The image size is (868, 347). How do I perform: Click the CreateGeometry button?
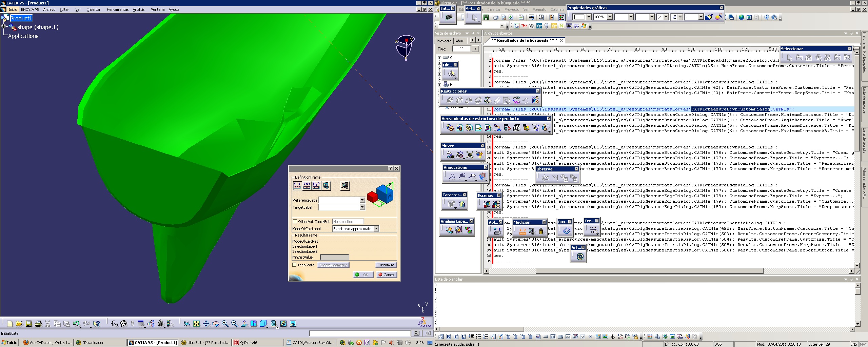[x=333, y=265]
